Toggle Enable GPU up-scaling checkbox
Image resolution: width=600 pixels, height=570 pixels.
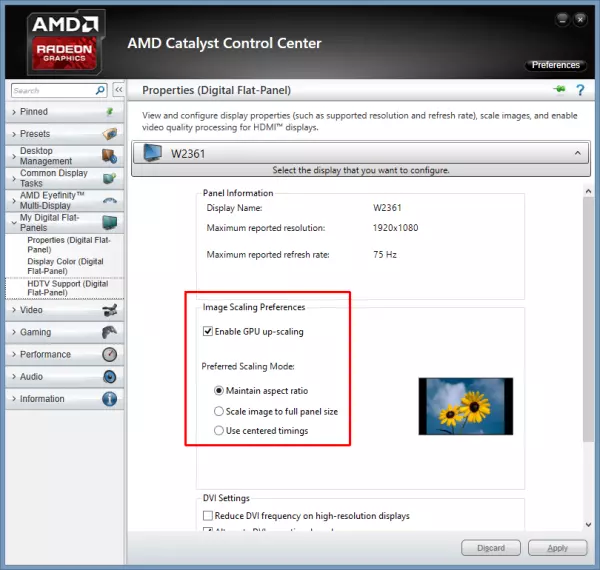208,331
